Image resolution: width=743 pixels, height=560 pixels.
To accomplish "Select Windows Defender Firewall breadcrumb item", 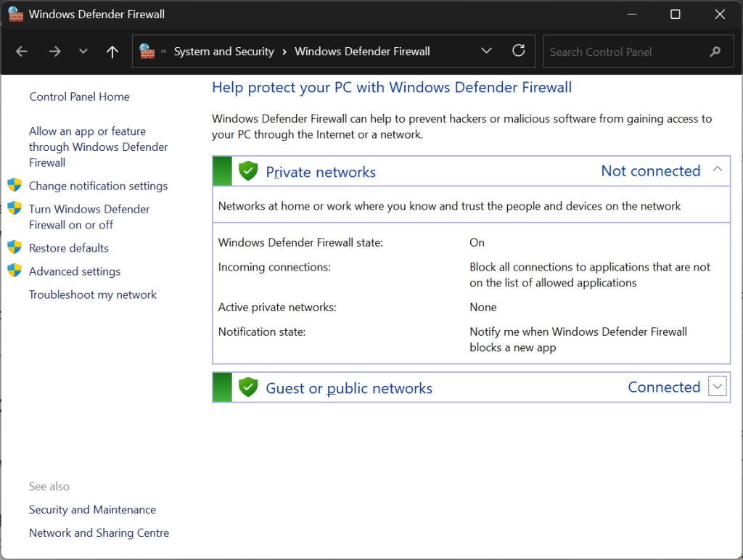I will tap(362, 52).
